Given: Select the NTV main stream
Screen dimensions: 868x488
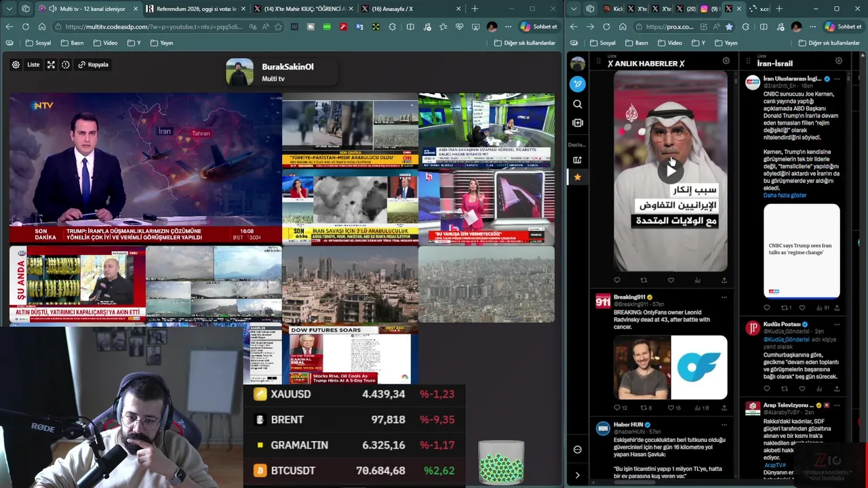Looking at the screenshot, I should 145,168.
